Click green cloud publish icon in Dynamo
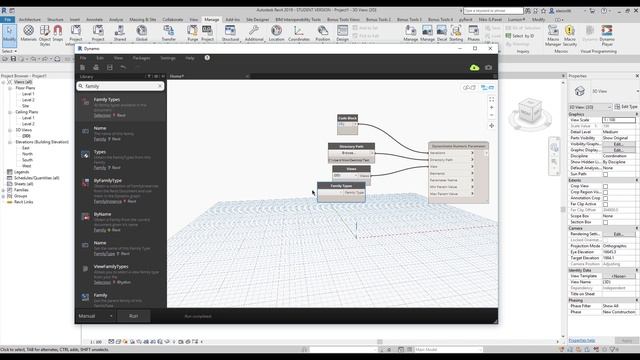The height and width of the screenshot is (360, 640). 474,67
